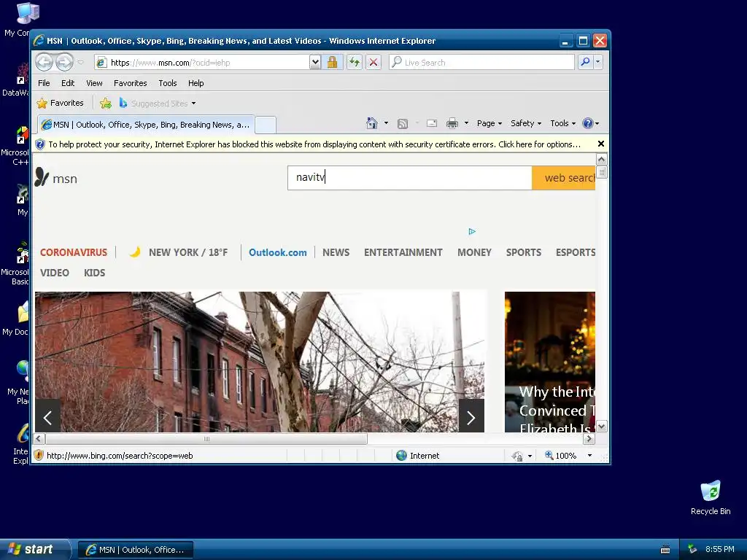The image size is (747, 560).
Task: Click the orange web search button
Action: (x=564, y=178)
